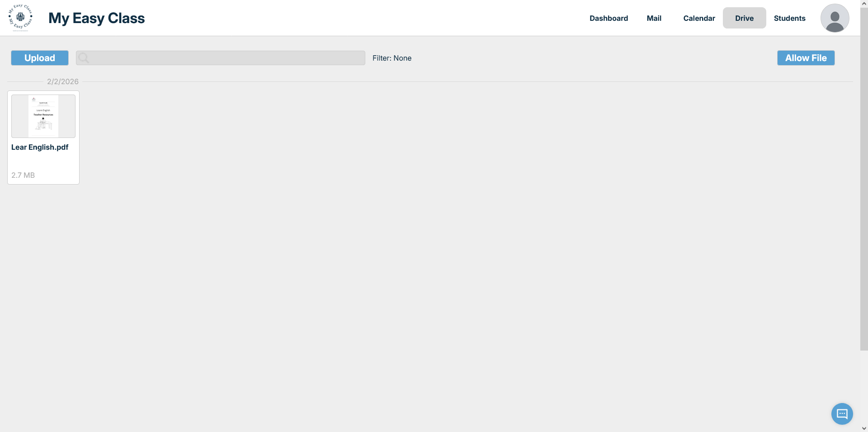The height and width of the screenshot is (432, 868).
Task: Open the Calendar tab
Action: [699, 18]
